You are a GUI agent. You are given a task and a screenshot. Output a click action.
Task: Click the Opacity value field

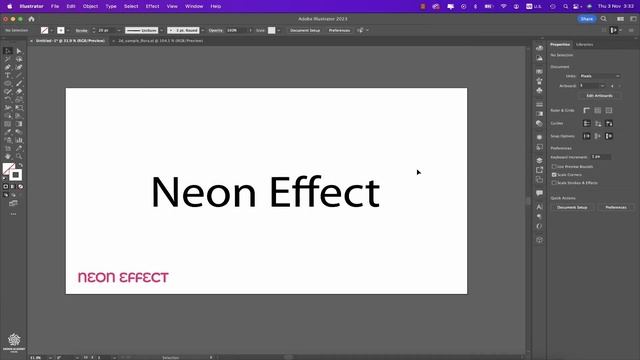(x=236, y=31)
